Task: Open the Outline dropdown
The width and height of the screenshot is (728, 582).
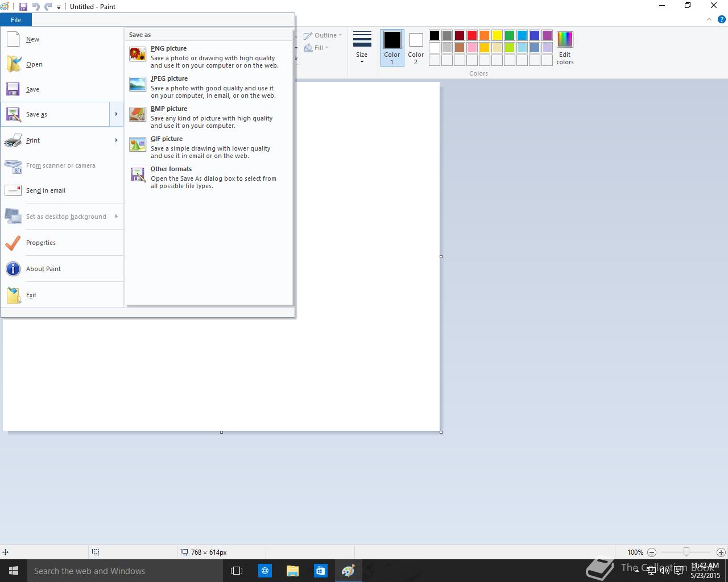Action: tap(322, 35)
